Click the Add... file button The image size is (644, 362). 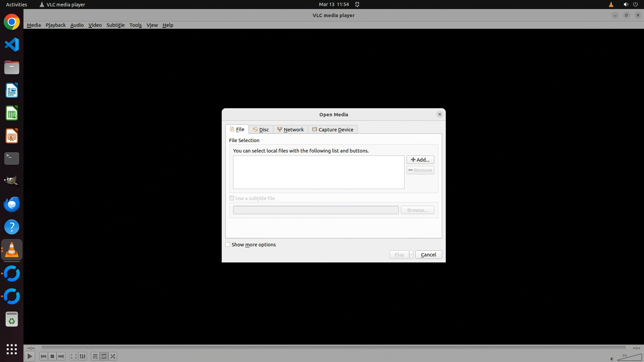click(x=420, y=160)
